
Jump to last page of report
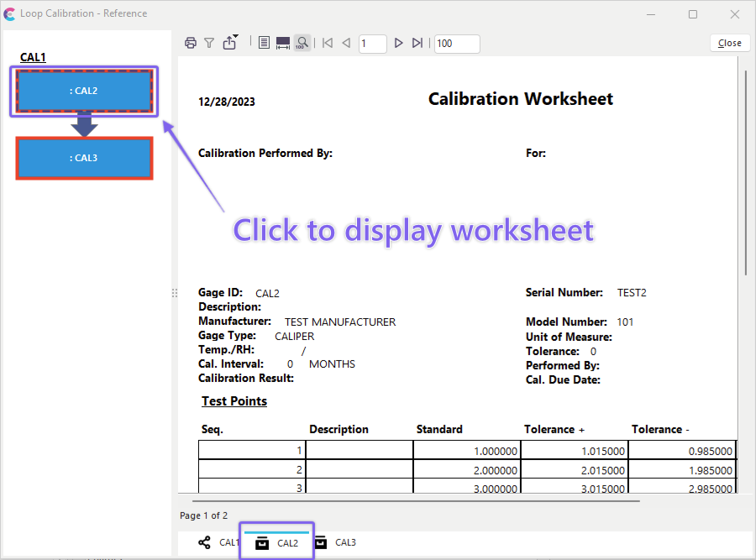pos(417,43)
